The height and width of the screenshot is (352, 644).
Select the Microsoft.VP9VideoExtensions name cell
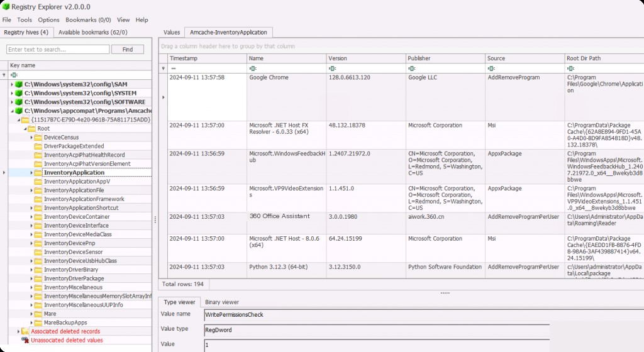click(x=286, y=198)
